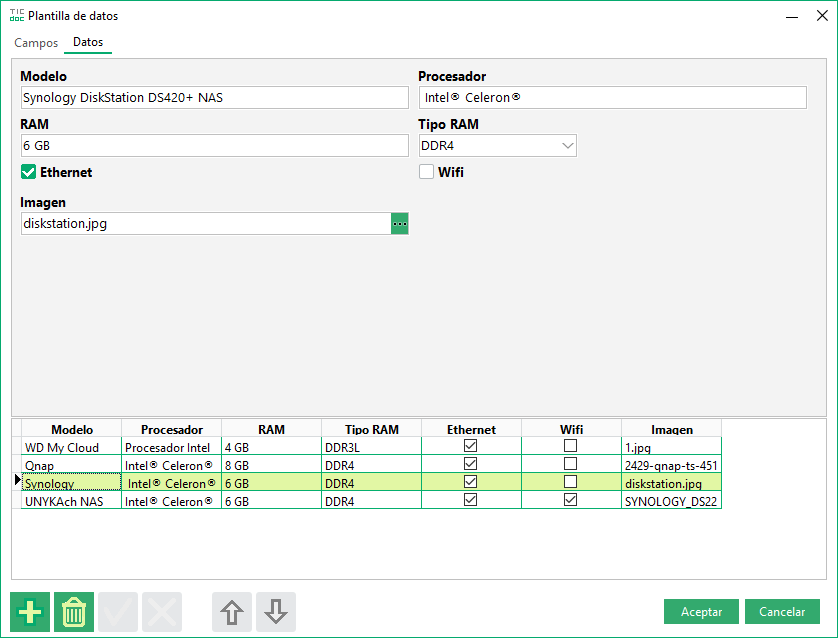
Task: Click the Ethernet column header
Action: [x=471, y=429]
